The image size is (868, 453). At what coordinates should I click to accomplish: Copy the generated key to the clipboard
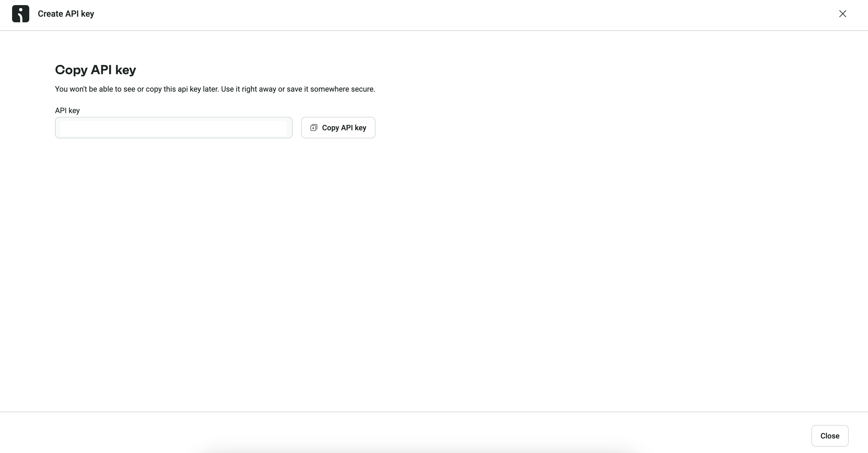pos(338,128)
